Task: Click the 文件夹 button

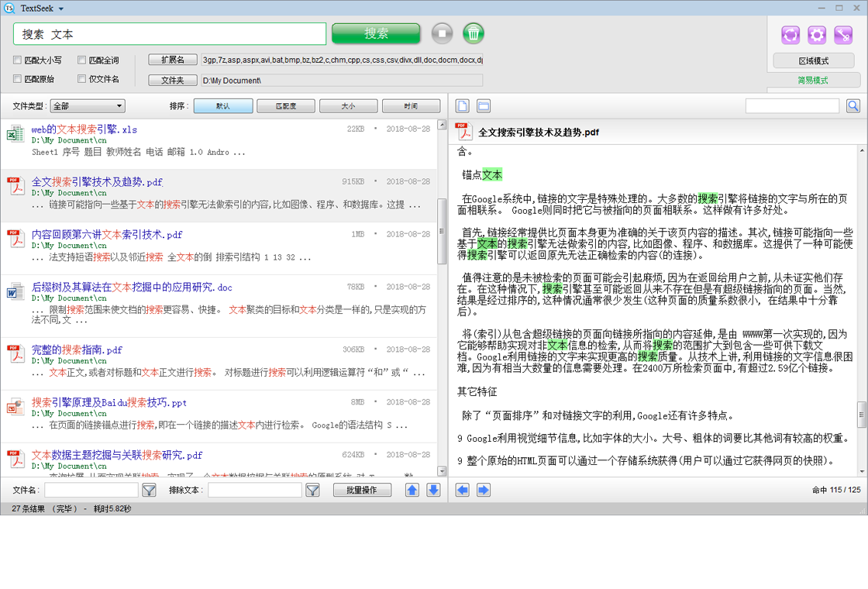Action: pos(173,81)
